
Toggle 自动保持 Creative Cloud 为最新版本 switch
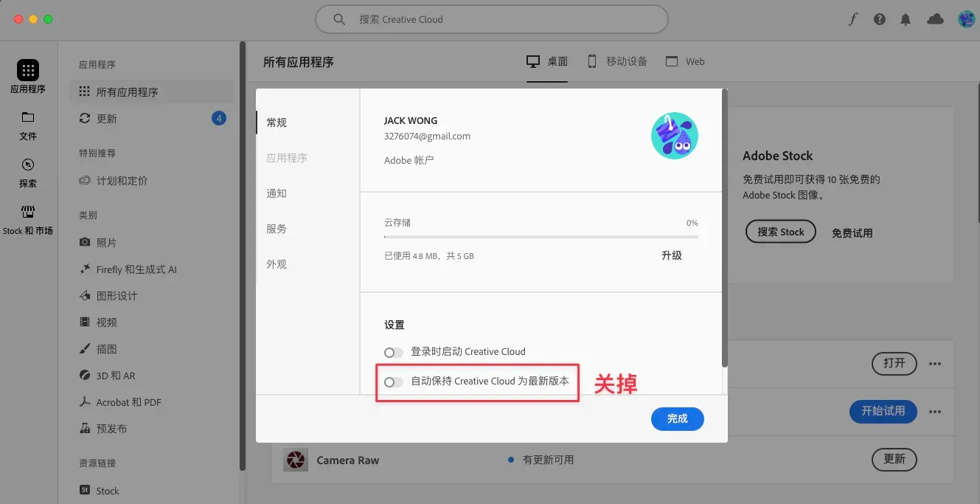(394, 382)
